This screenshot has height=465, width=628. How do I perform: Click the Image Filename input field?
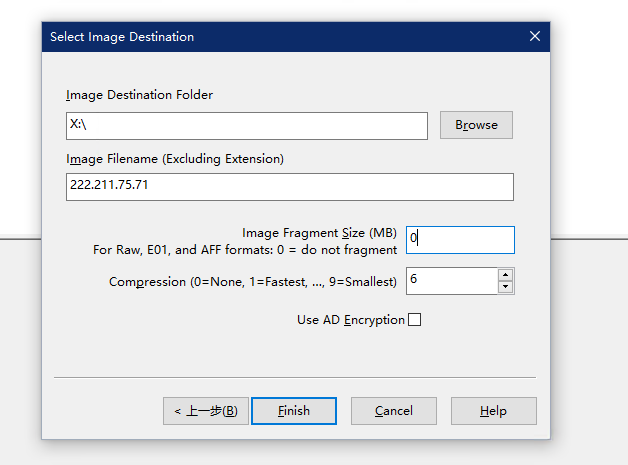(x=289, y=187)
